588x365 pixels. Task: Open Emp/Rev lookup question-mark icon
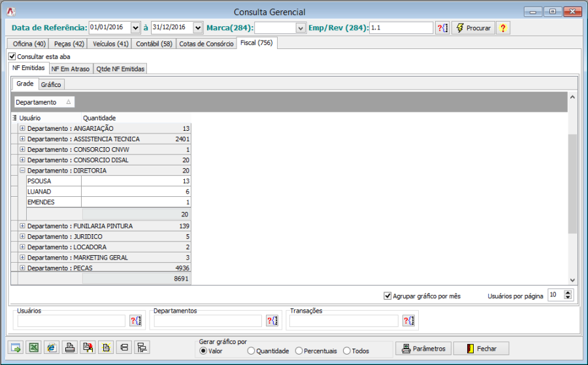pos(442,27)
